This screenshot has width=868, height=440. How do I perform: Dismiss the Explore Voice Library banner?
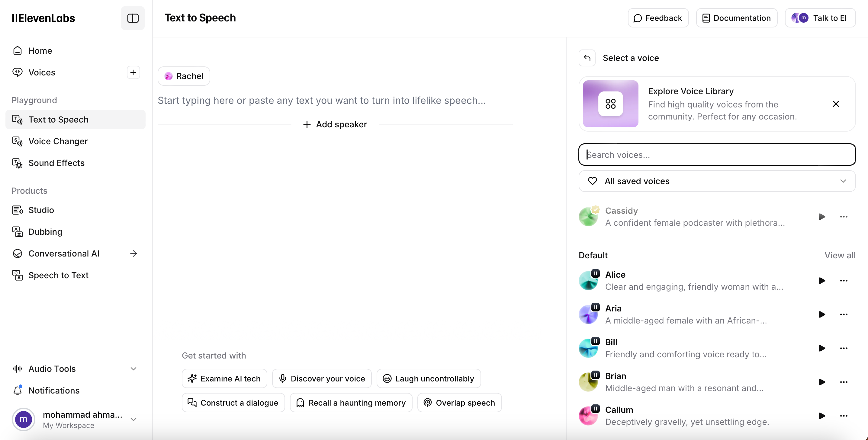click(x=836, y=104)
